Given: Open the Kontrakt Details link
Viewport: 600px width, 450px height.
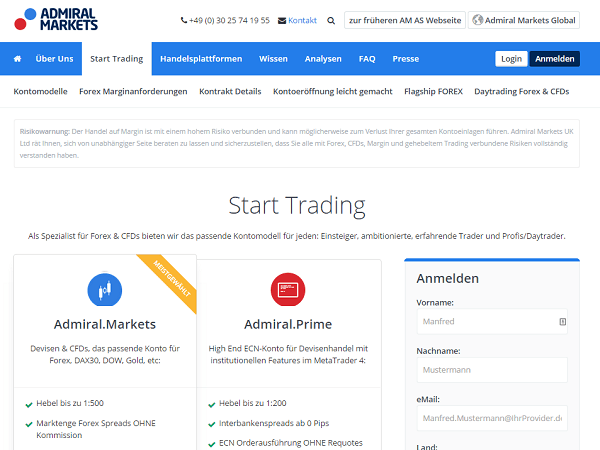Looking at the screenshot, I should pyautogui.click(x=230, y=91).
